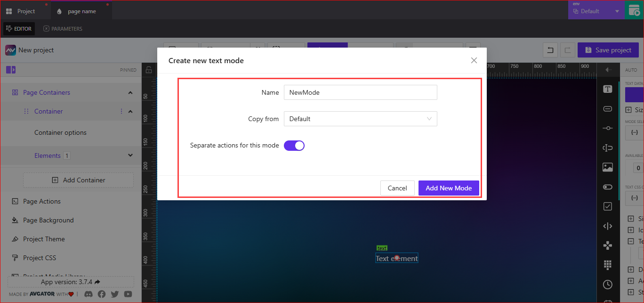Open the 'Copy from' dropdown

click(360, 119)
